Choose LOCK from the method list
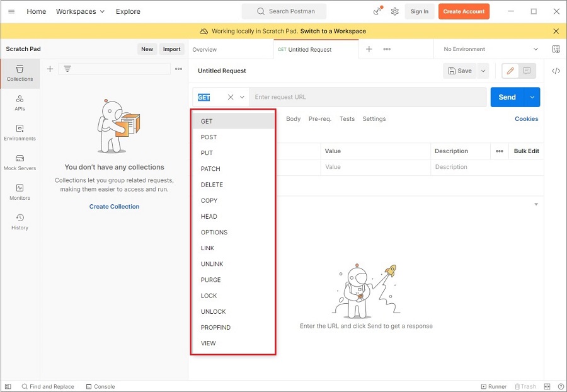 [x=233, y=296]
